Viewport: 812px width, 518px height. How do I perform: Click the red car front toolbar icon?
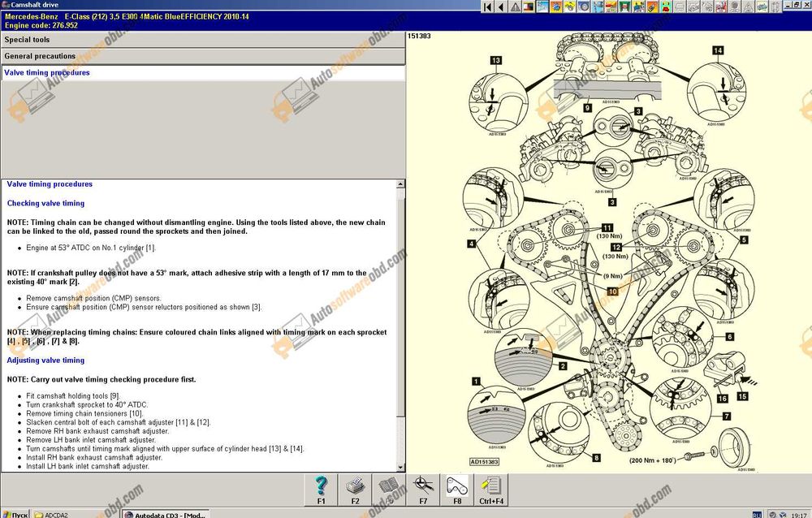click(666, 6)
